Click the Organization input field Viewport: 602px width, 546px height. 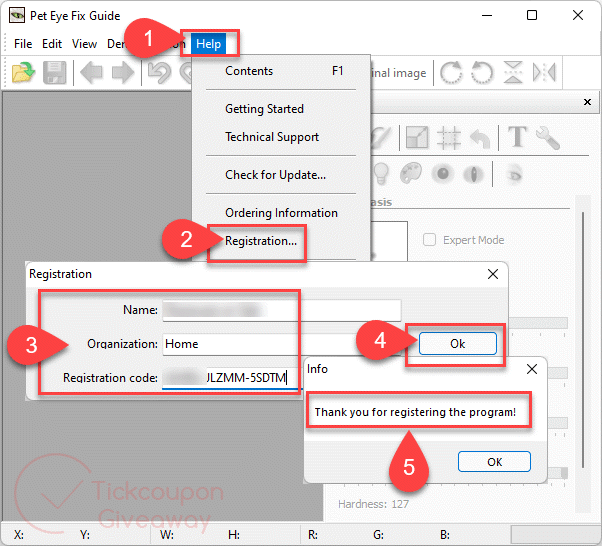(x=282, y=344)
